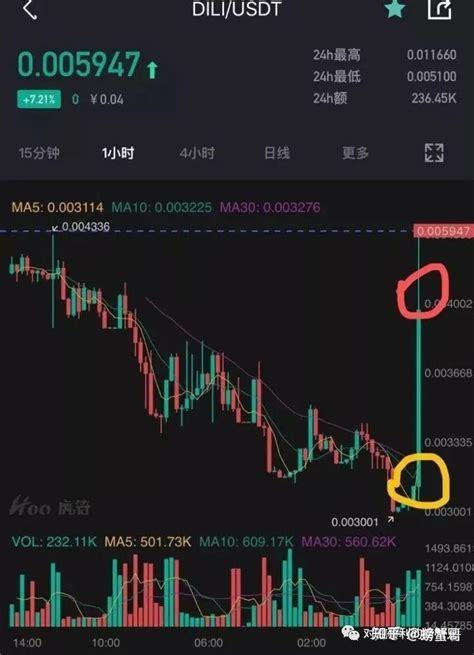474x655 pixels.
Task: Open the share icon
Action: (440, 9)
